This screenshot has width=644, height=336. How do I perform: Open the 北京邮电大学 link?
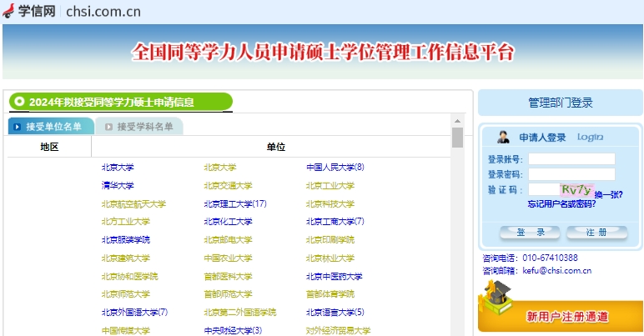point(228,239)
